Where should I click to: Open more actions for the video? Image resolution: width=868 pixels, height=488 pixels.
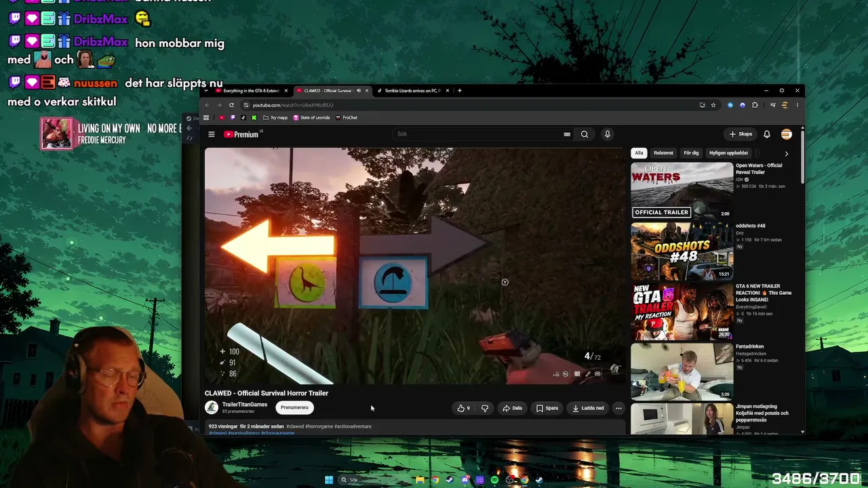[618, 408]
